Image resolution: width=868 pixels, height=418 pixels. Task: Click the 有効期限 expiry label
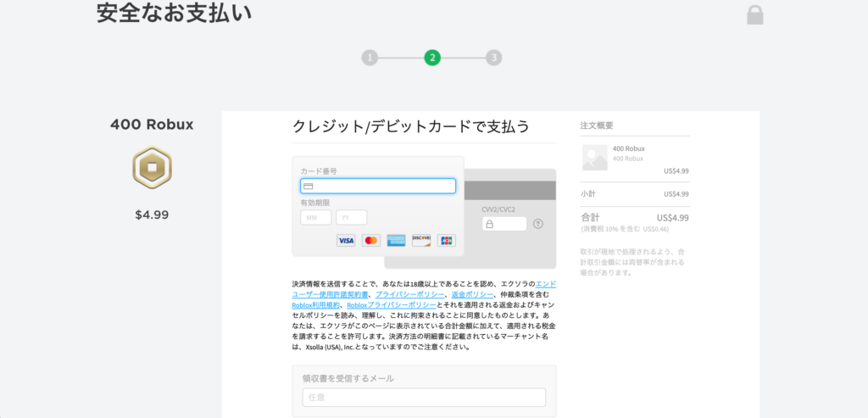coord(315,203)
